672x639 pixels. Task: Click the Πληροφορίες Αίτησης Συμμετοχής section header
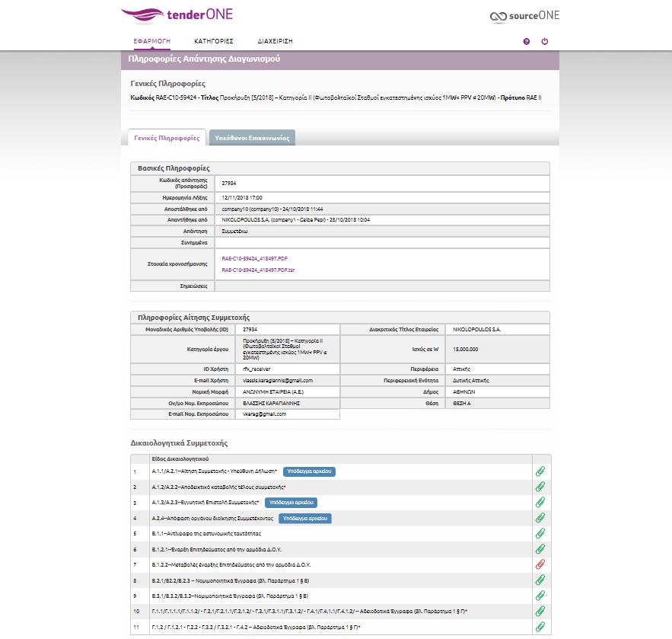194,318
